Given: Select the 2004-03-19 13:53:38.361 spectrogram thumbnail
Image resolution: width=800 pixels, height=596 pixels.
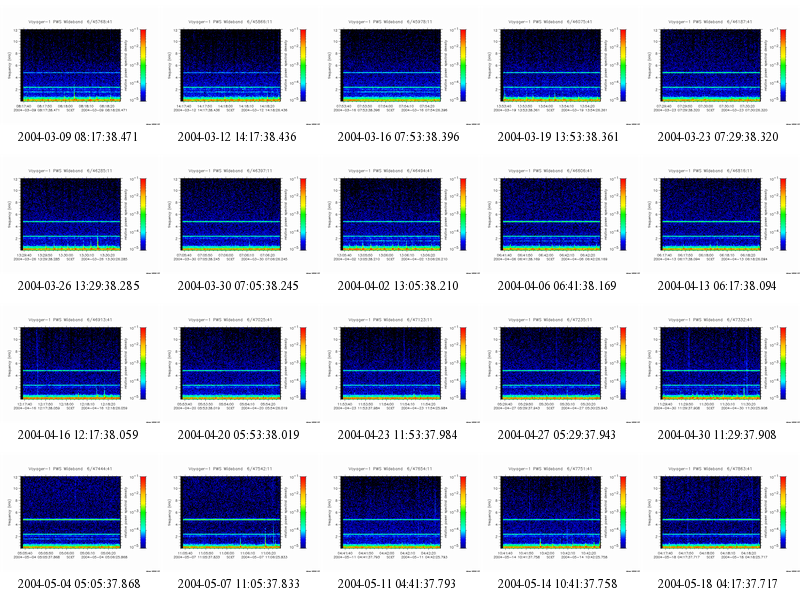Looking at the screenshot, I should [x=560, y=69].
